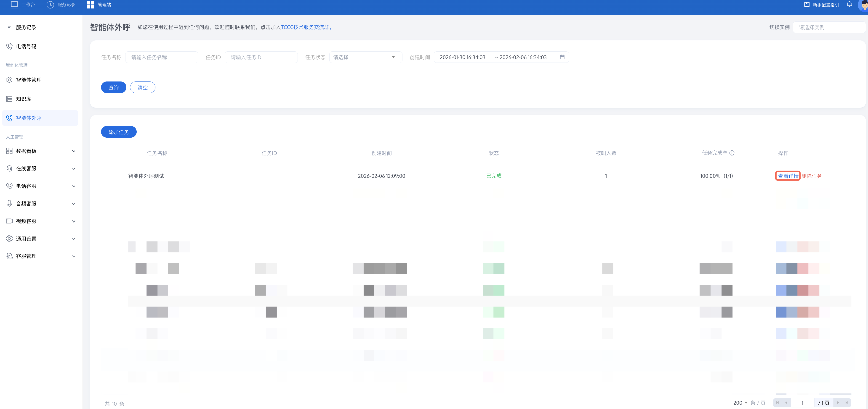
Task: Open the TCCC技术服务交流群 link
Action: click(x=305, y=27)
